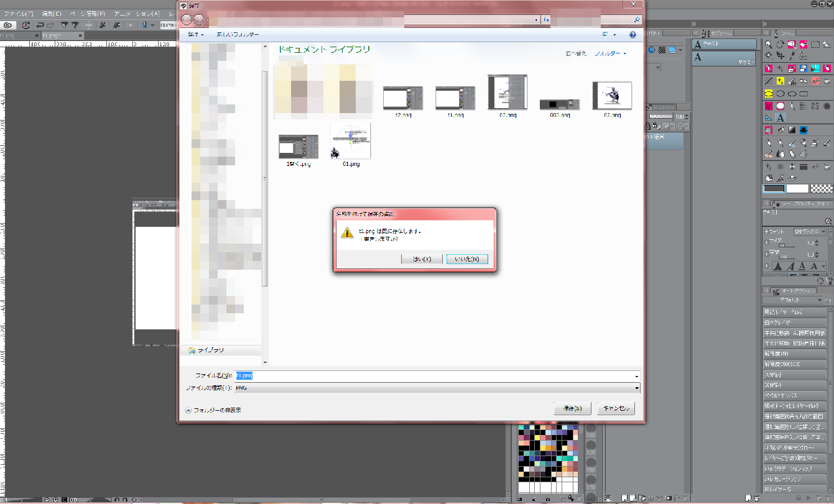Collapse folders with フォルダーの非表示
Viewport: 834px width, 504px height.
click(213, 410)
